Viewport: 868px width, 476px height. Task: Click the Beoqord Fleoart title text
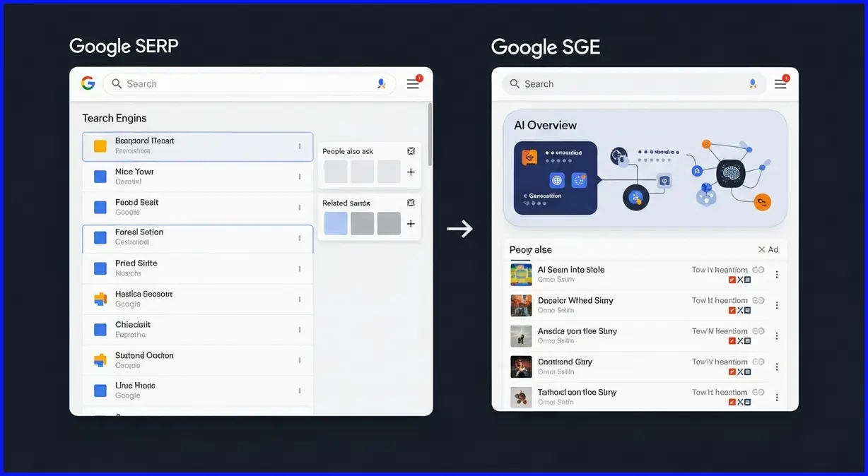(x=145, y=141)
